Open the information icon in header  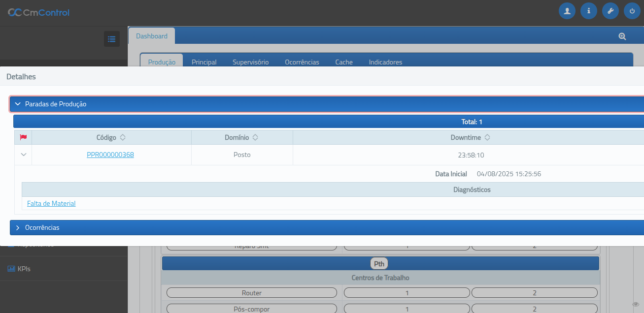589,11
